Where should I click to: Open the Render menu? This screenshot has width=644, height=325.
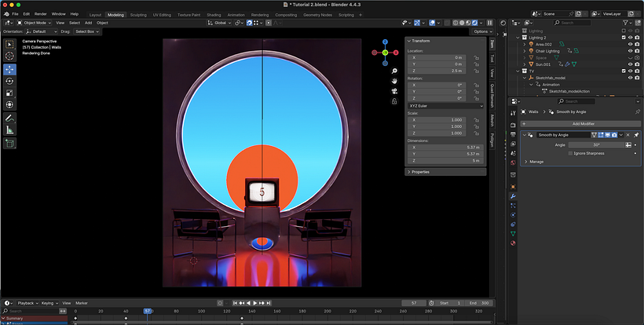[x=40, y=14]
